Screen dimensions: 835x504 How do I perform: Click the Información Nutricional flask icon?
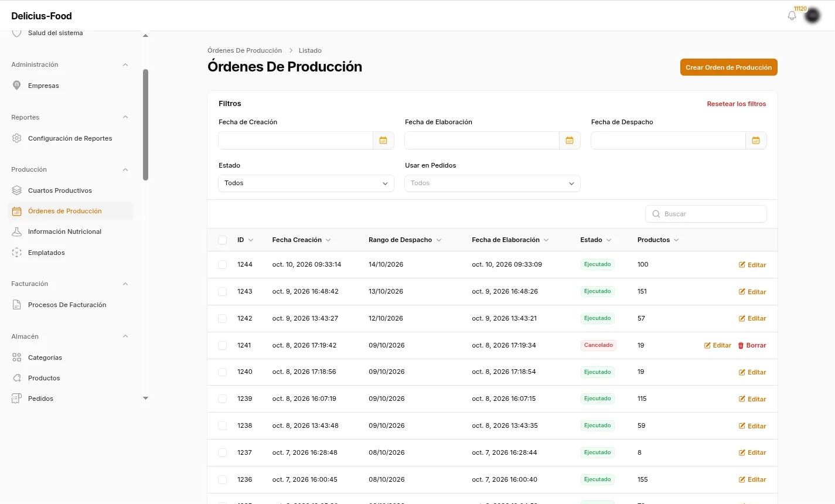coord(17,231)
